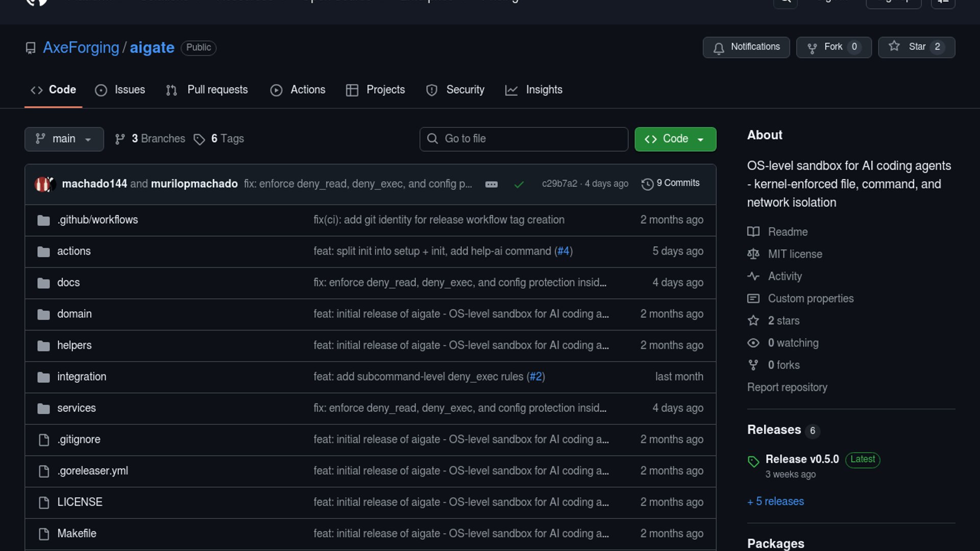
Task: Open the + 5 releases link
Action: tap(775, 502)
